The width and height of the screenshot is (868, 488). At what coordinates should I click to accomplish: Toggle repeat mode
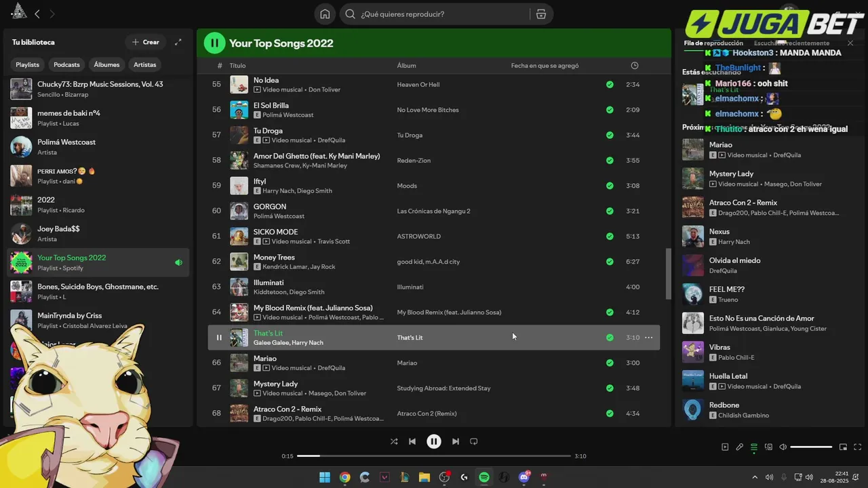(x=474, y=441)
